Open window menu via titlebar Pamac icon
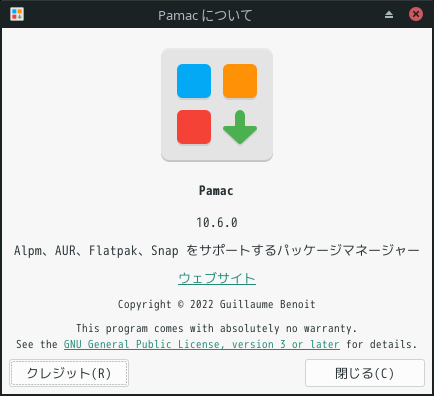Screen dimensions: 434x396 tap(17, 14)
